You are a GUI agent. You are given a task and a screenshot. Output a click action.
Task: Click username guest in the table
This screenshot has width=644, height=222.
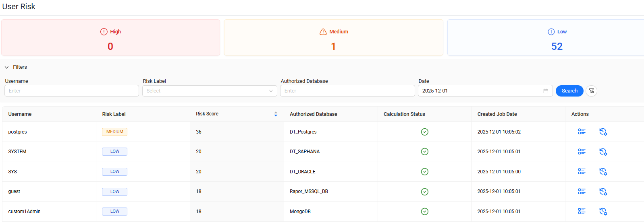(14, 191)
